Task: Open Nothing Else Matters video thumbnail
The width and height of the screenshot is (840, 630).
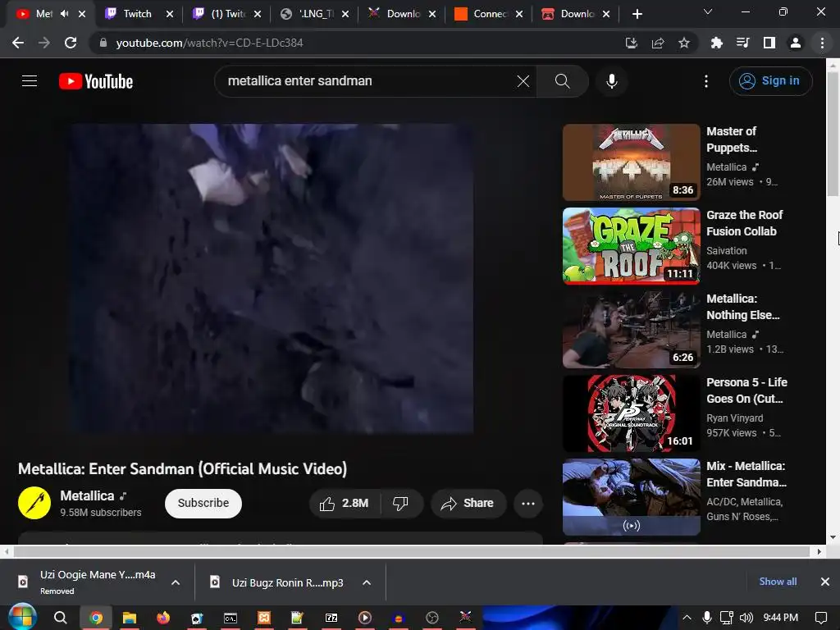Action: 631,330
